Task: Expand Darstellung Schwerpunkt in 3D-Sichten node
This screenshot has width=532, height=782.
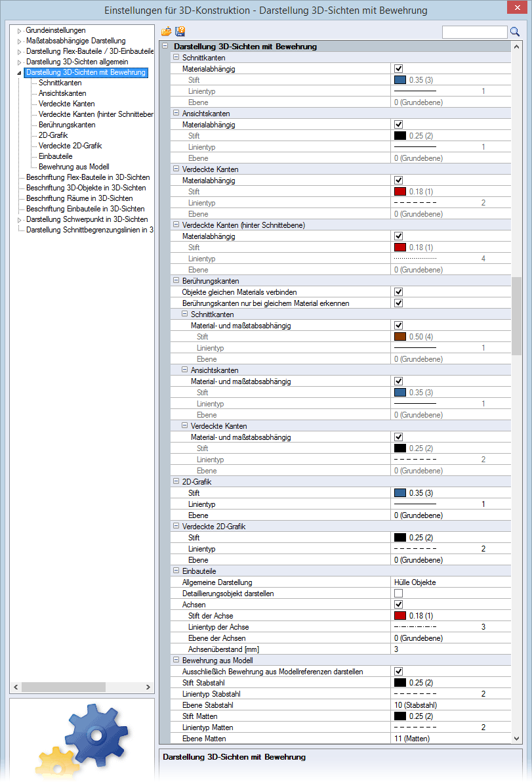Action: click(20, 220)
